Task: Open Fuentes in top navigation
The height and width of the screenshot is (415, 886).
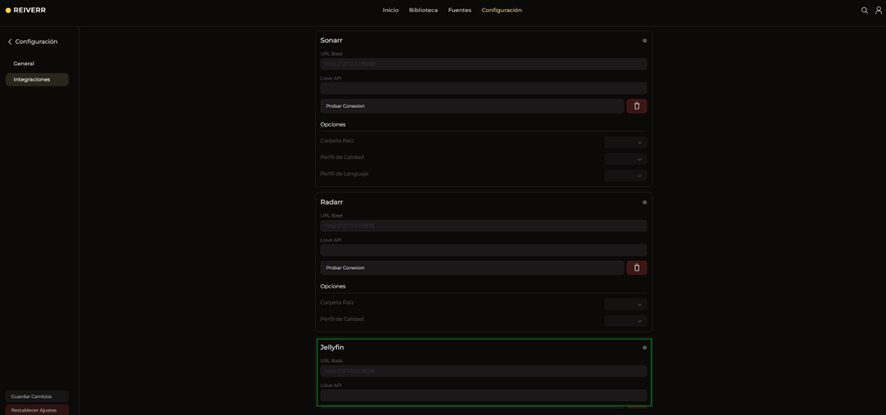Action: point(459,10)
